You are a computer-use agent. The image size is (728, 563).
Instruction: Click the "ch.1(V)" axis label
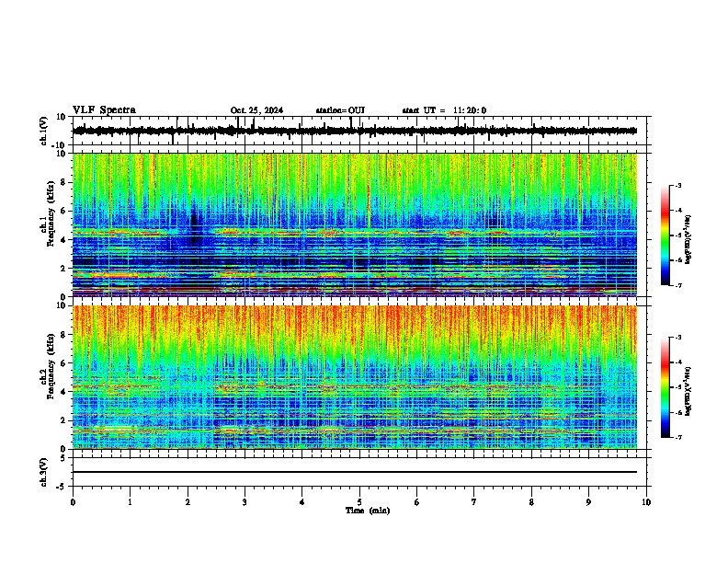tap(44, 131)
